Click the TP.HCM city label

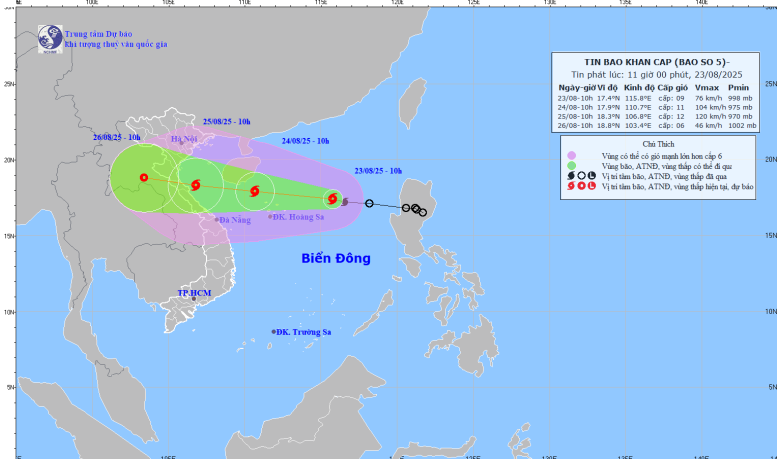pos(195,293)
